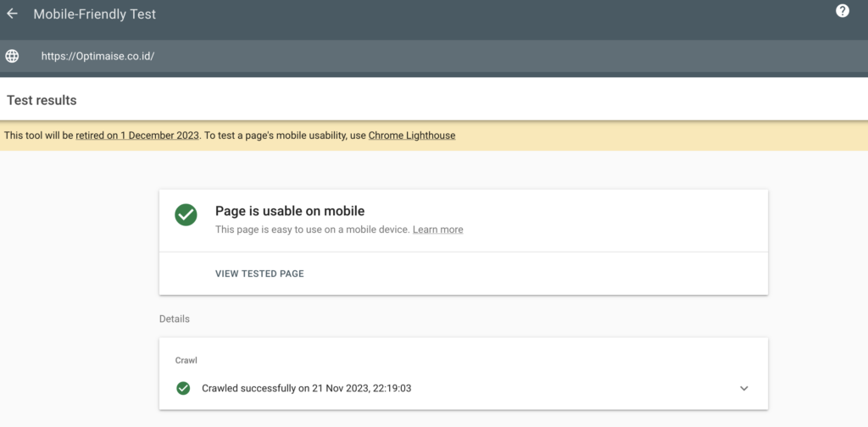Viewport: 868px width, 427px height.
Task: Click the 'Page is usable on mobile' heading
Action: [x=289, y=211]
